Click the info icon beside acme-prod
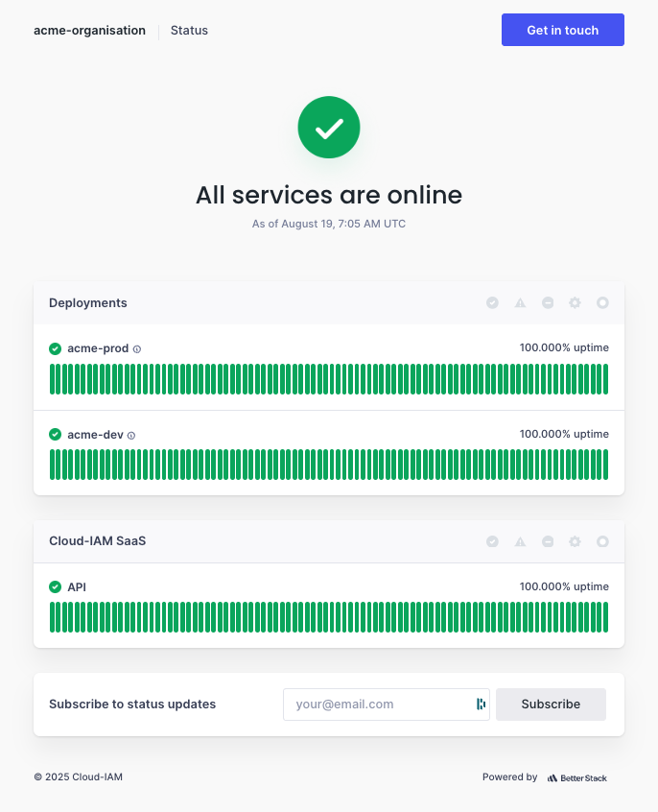The image size is (658, 812). tap(137, 349)
